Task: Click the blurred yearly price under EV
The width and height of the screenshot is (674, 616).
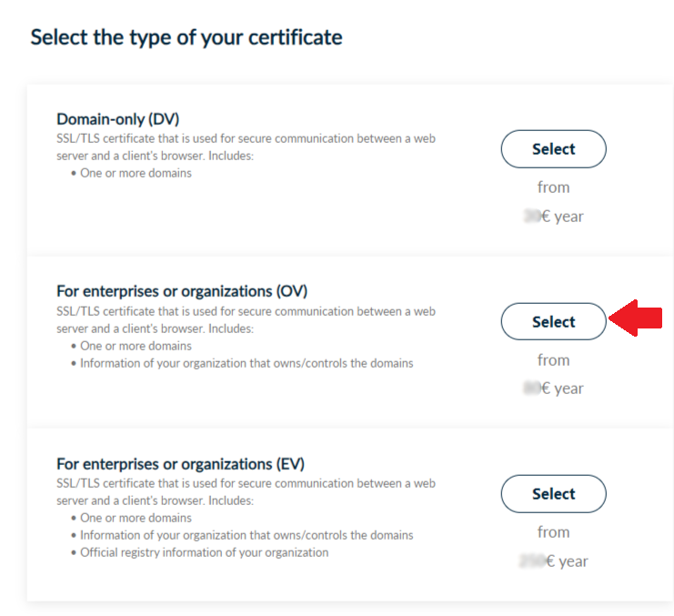Action: pos(554,560)
